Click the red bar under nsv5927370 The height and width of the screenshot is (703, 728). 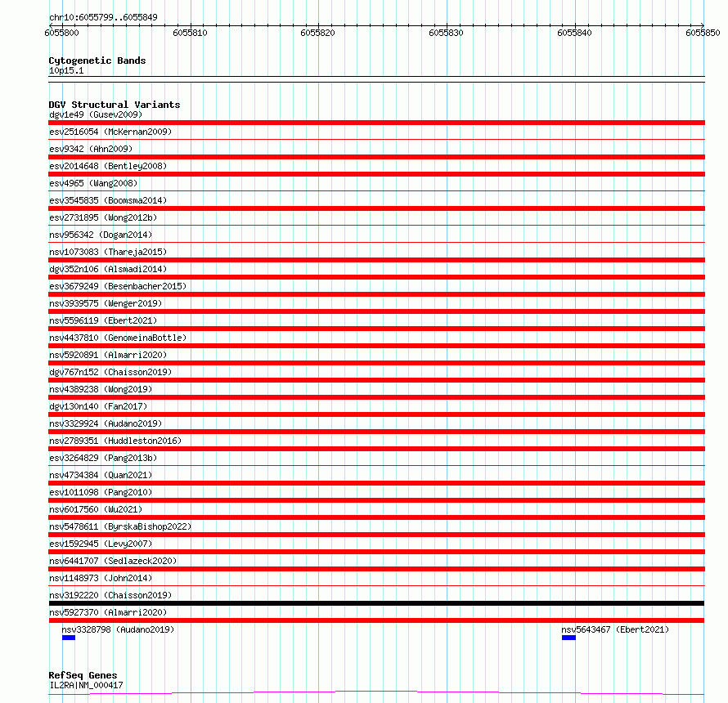pyautogui.click(x=376, y=620)
